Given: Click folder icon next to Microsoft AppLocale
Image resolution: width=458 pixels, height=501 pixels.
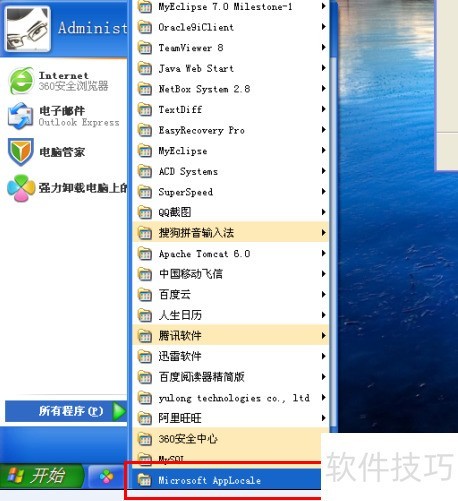Looking at the screenshot, I should pyautogui.click(x=145, y=480).
